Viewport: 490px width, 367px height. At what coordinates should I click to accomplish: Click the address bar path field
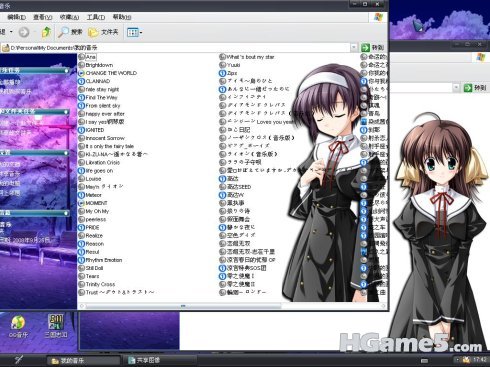pos(176,48)
